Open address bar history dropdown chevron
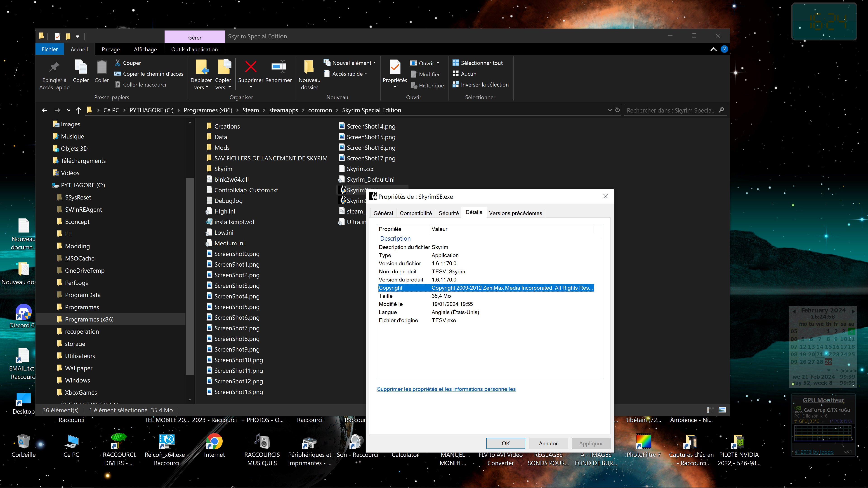 609,110
